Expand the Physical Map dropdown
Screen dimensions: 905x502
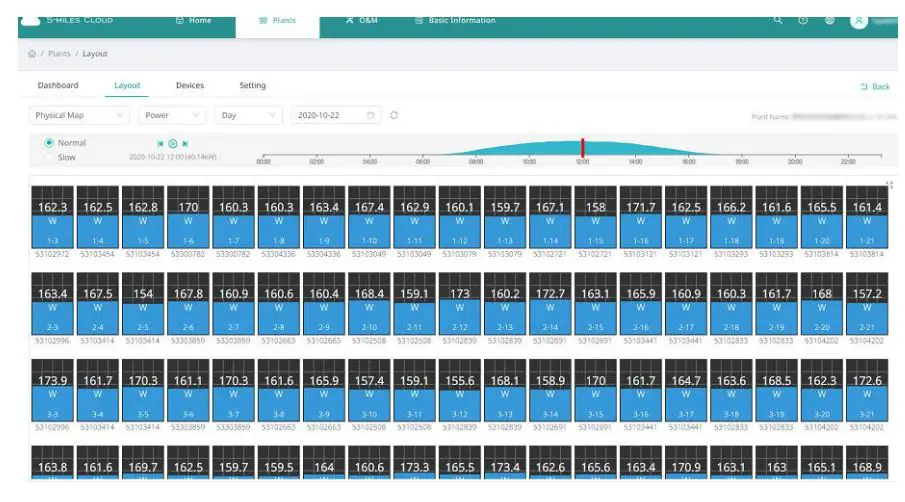[x=78, y=115]
